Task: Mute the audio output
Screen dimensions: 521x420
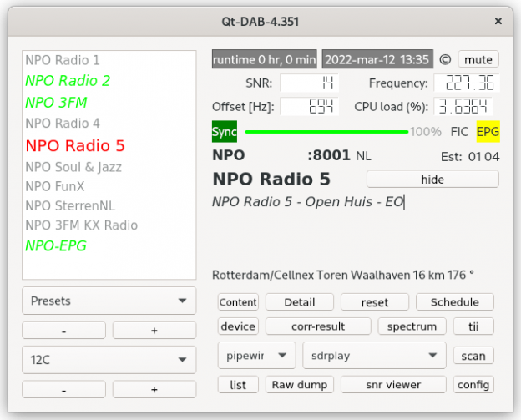Action: tap(478, 59)
